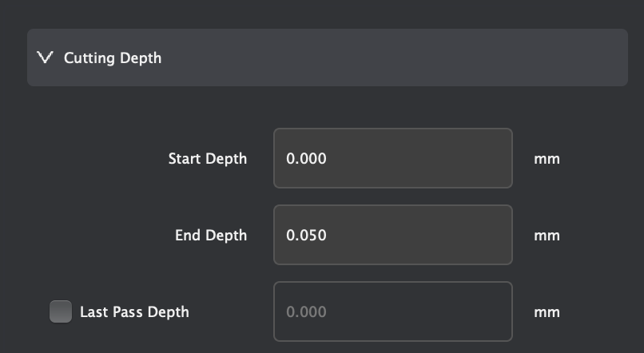
Task: Click the right end of the Last Pass Depth field
Action: coord(495,311)
